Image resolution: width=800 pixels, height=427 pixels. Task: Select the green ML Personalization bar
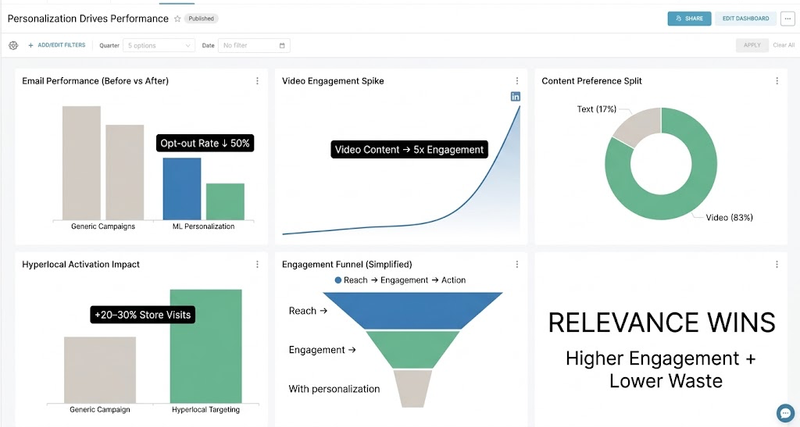click(x=225, y=202)
